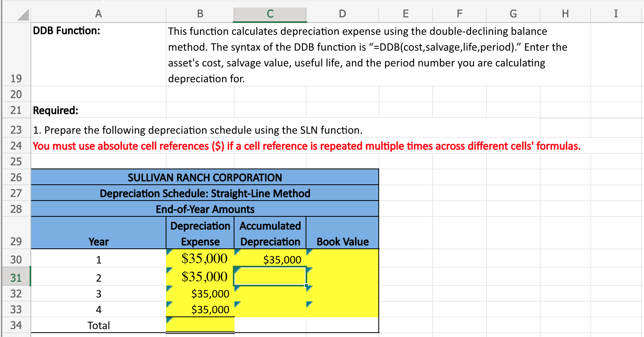Select the highlighted row 31 header

coord(16,276)
